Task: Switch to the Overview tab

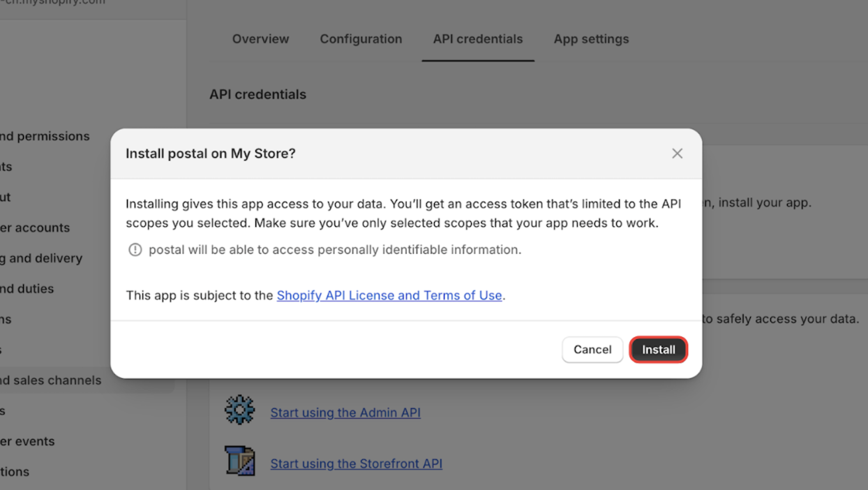Action: 260,39
